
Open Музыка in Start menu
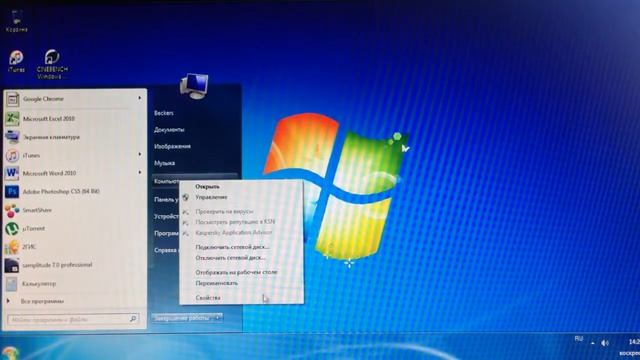coord(164,163)
